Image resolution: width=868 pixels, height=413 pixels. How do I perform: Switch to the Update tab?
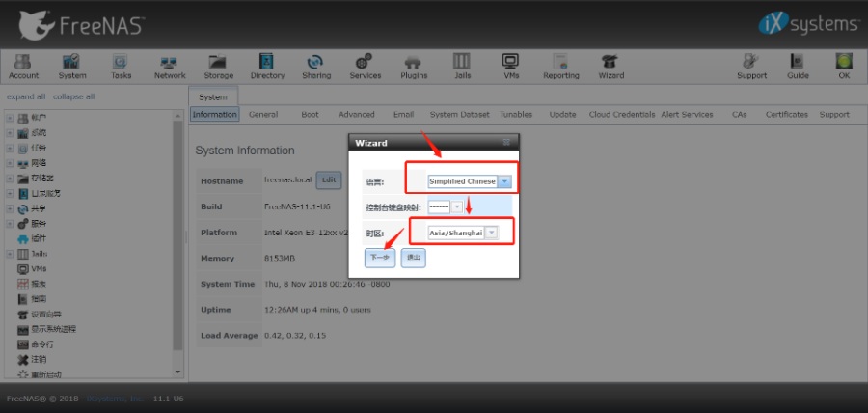click(562, 115)
